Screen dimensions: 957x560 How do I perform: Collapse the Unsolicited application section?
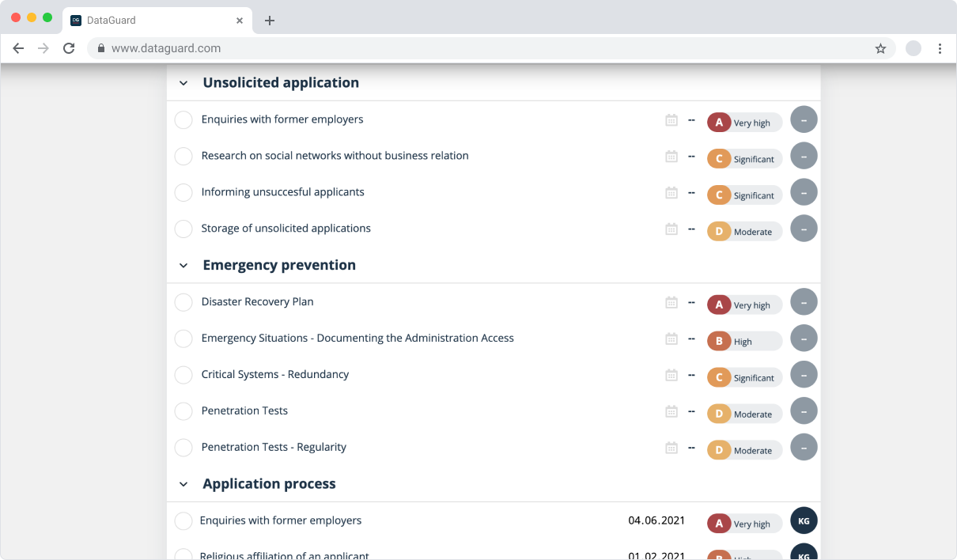click(183, 83)
